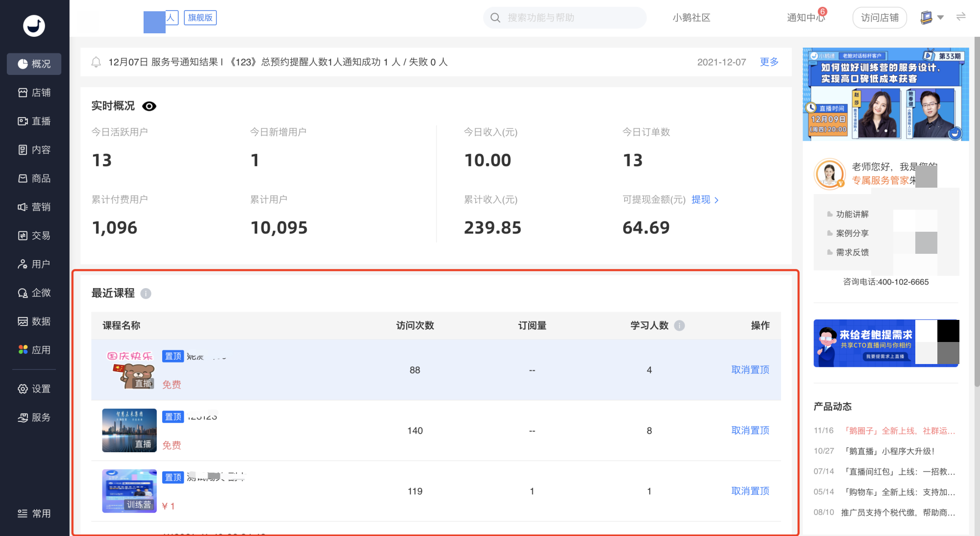Open the 训练营 course thumbnail
The height and width of the screenshot is (536, 980).
point(129,491)
